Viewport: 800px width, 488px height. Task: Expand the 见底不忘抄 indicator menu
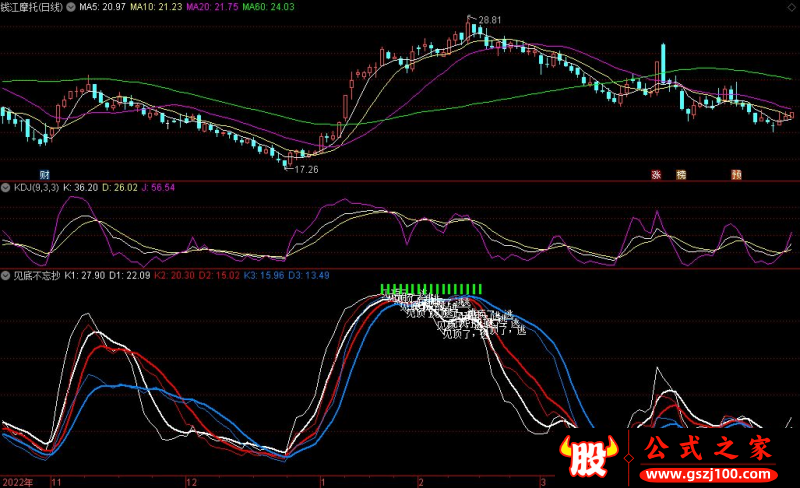[x=6, y=275]
